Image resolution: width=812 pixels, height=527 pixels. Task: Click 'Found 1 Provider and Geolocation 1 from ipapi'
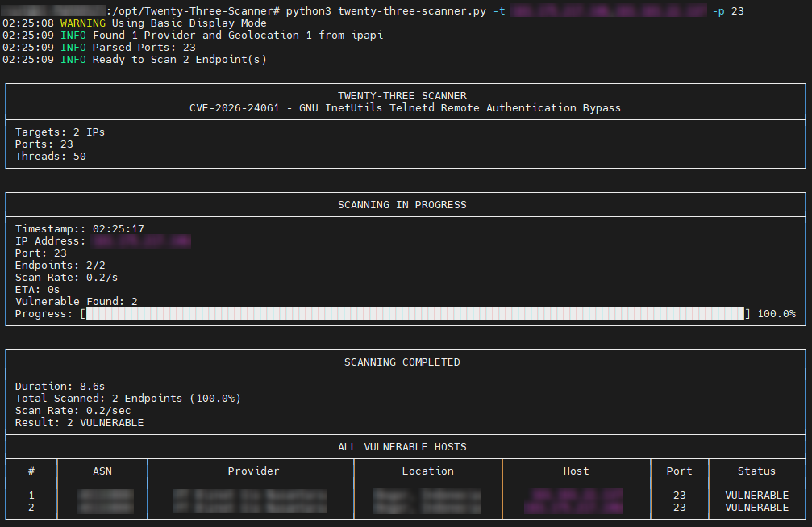(x=238, y=36)
